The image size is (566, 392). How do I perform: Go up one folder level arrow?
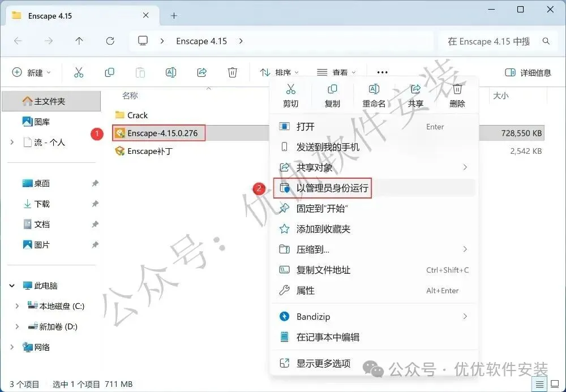tap(79, 41)
